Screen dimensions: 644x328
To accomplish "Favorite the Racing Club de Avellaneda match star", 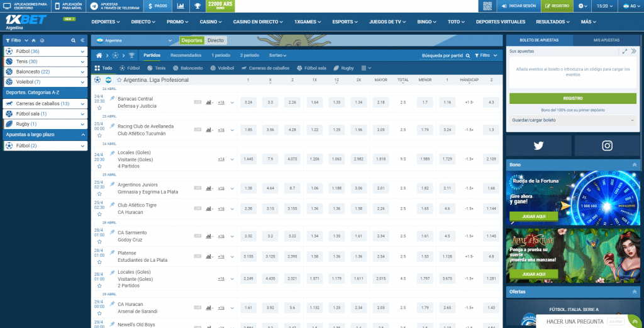I will [99, 135].
